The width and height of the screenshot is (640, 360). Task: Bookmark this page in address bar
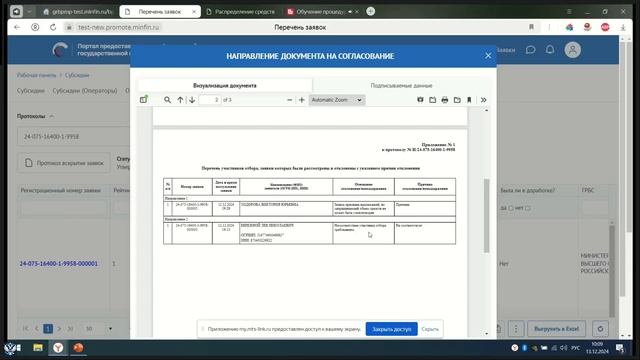(x=531, y=27)
